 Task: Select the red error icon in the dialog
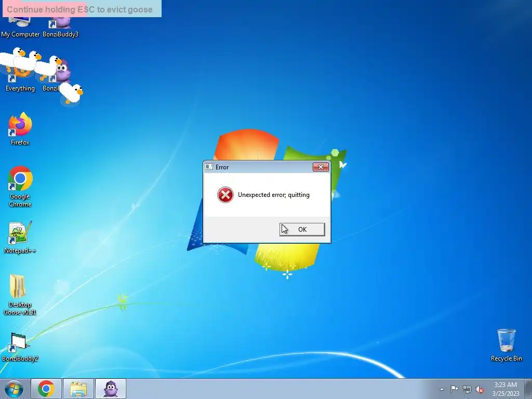click(x=225, y=195)
